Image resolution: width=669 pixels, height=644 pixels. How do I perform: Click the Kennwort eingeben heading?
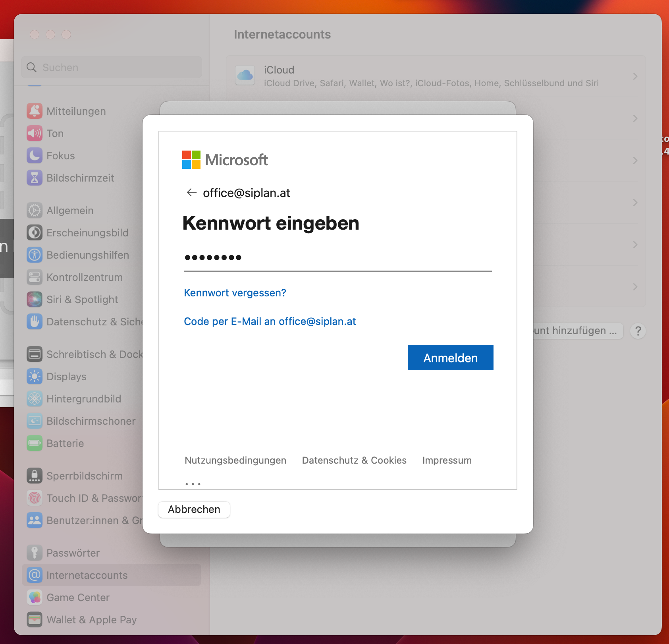(x=271, y=223)
